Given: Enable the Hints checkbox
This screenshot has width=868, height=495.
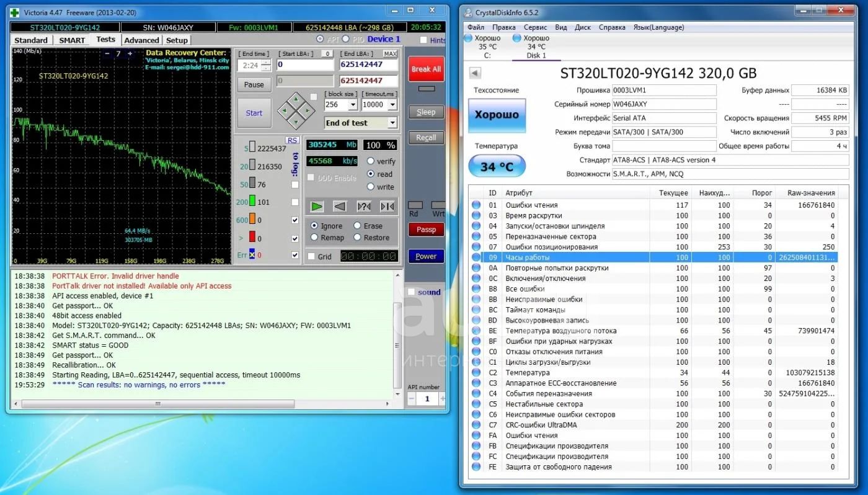Looking at the screenshot, I should (x=423, y=40).
